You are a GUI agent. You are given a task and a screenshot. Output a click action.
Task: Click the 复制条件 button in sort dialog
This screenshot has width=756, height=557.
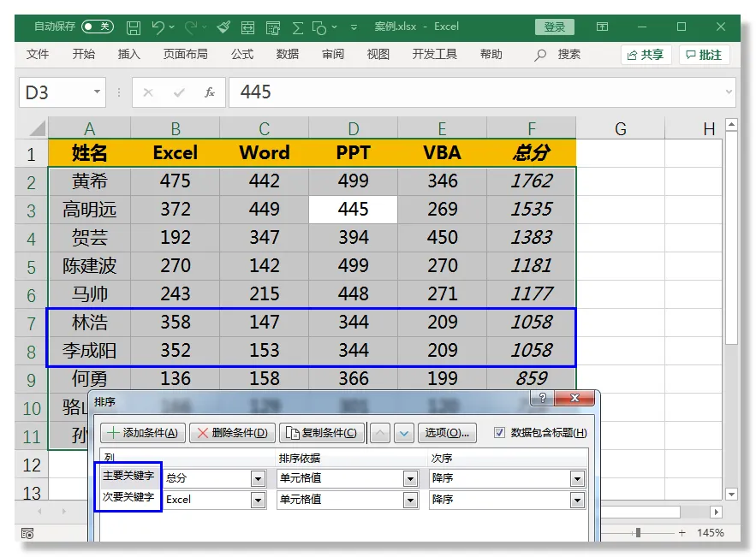coord(322,433)
